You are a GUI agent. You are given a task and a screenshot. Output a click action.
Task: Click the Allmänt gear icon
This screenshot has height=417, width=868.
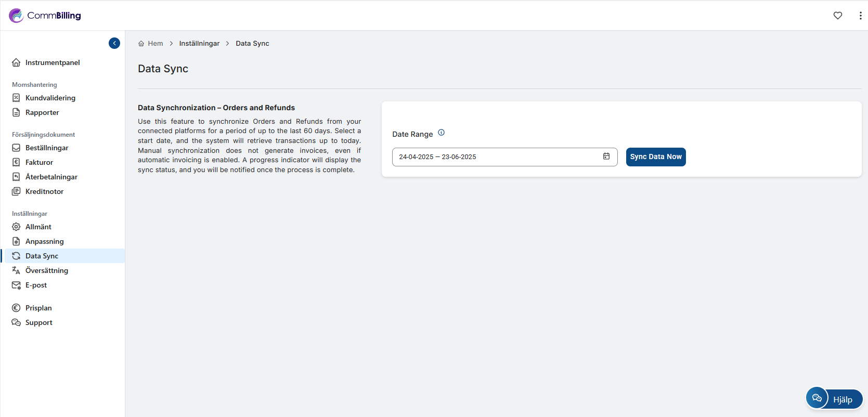pos(16,227)
